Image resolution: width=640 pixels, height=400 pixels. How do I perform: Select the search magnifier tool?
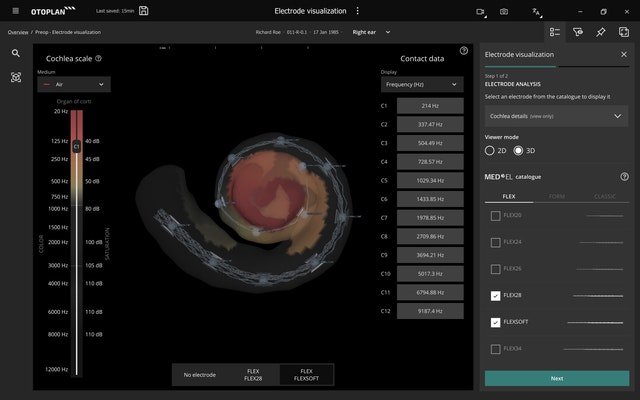click(x=16, y=53)
